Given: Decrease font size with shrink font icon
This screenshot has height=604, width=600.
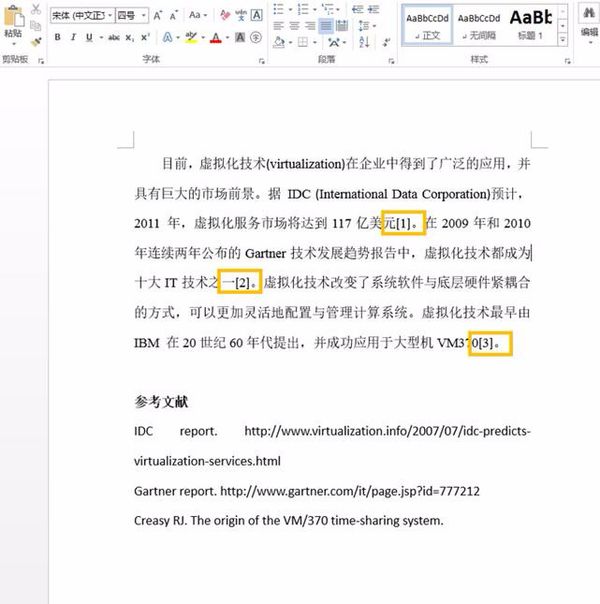Looking at the screenshot, I should (x=173, y=16).
